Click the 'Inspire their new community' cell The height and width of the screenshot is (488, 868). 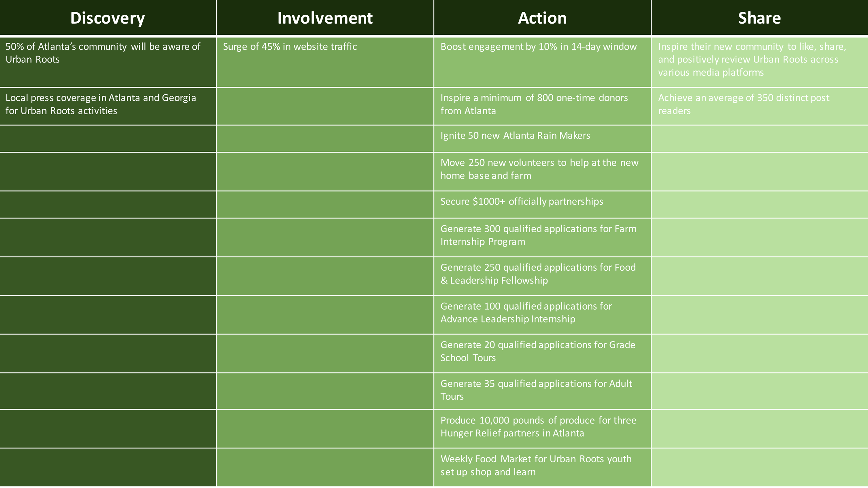point(760,62)
